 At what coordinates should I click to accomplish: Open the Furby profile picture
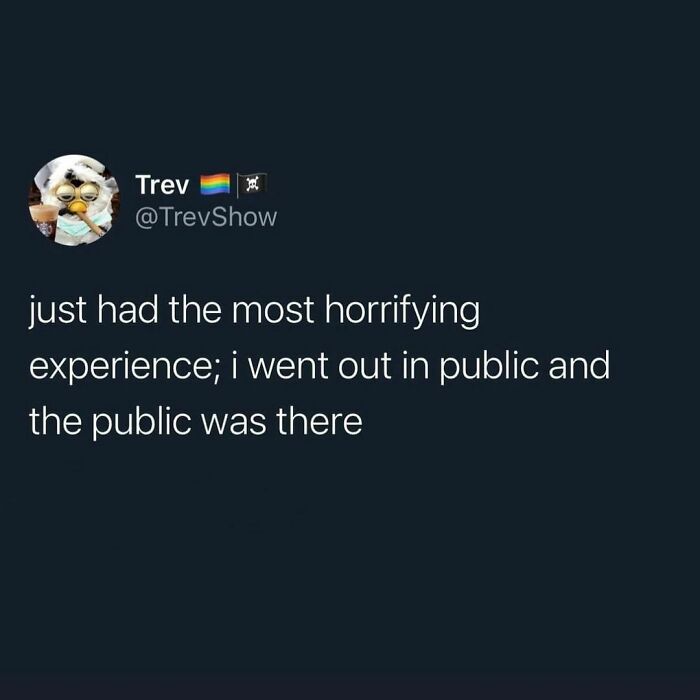(74, 200)
